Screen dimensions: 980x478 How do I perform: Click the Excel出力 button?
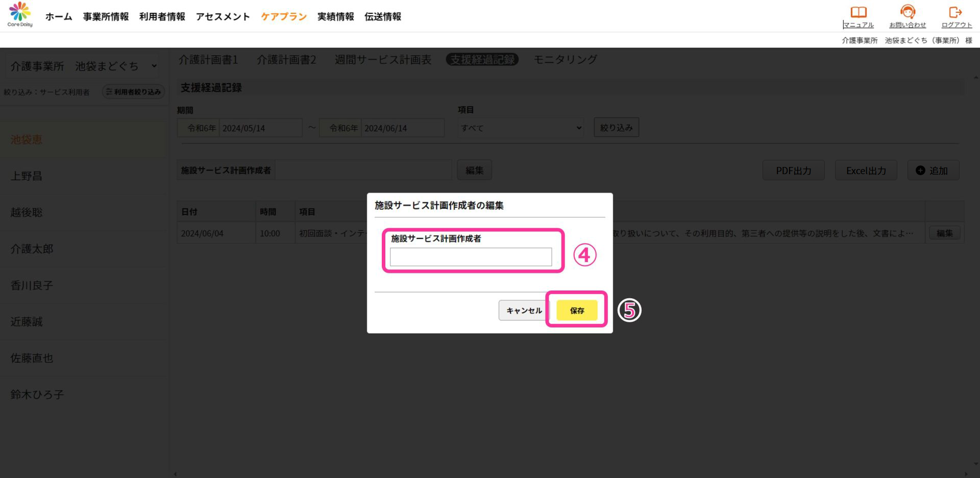pos(866,171)
